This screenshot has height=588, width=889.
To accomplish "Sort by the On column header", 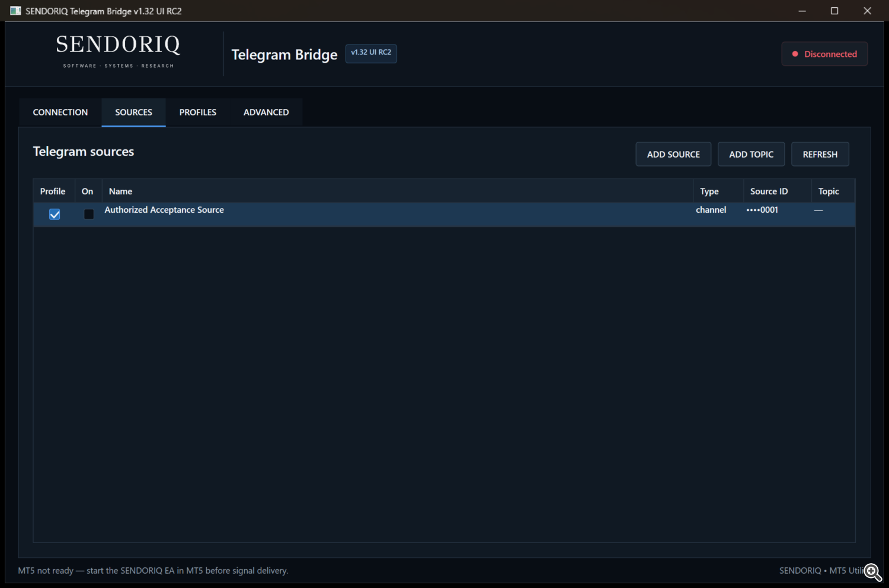I will [88, 191].
